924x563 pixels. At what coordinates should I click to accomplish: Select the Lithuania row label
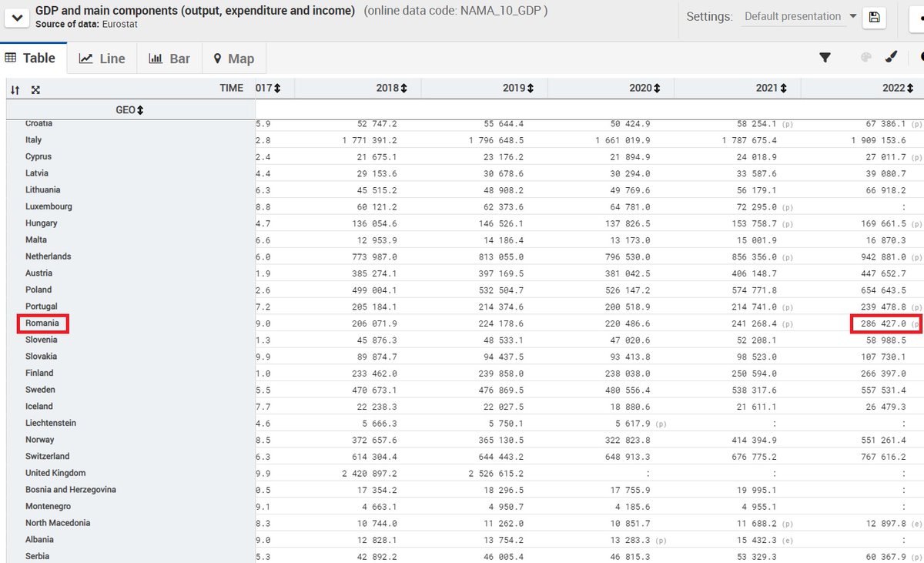click(42, 190)
